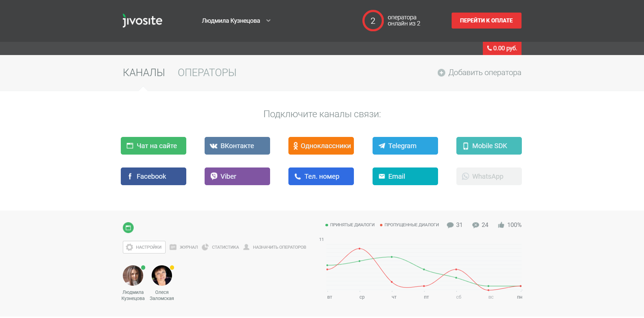Click the Олеся Заломская name under avatar

click(x=162, y=295)
